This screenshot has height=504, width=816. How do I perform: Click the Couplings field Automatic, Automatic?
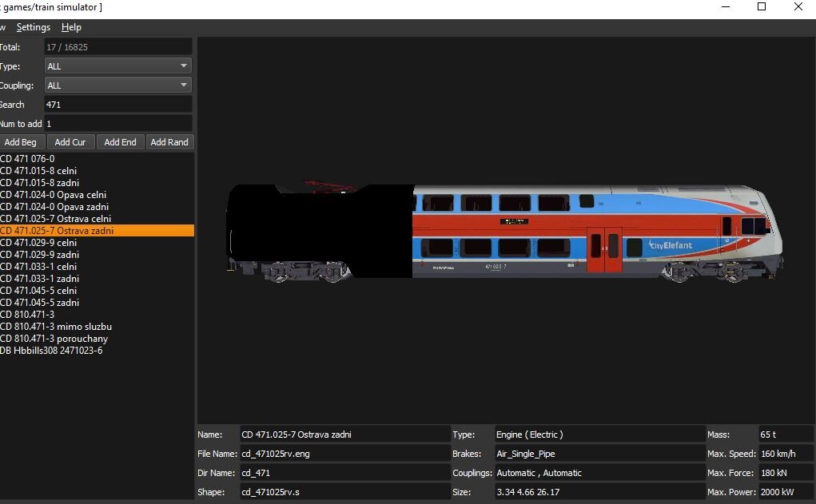tap(599, 473)
